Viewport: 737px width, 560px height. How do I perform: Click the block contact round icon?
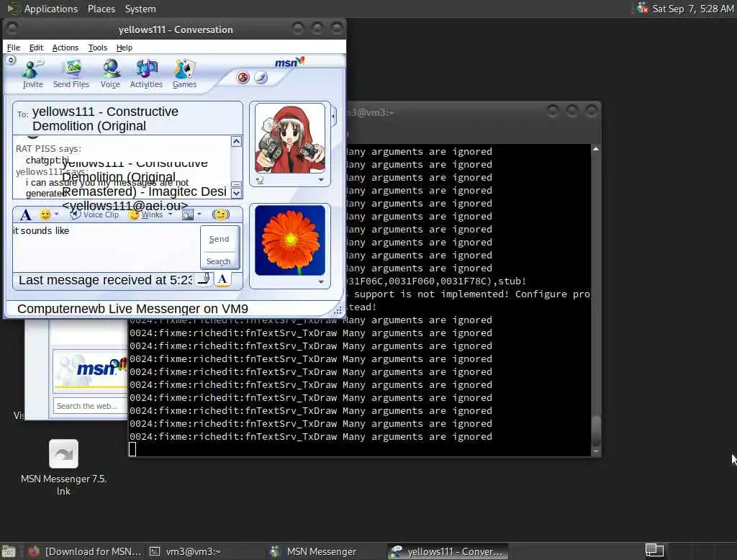pyautogui.click(x=243, y=78)
